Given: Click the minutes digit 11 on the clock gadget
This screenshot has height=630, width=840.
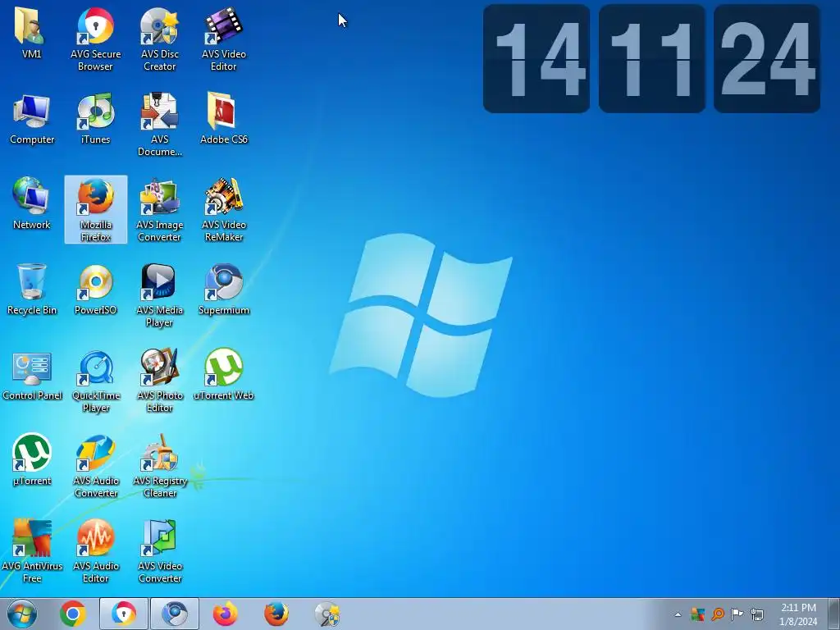Looking at the screenshot, I should [651, 58].
